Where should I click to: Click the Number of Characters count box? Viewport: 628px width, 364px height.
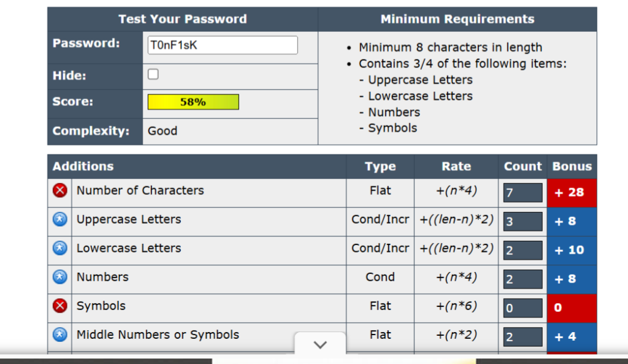(523, 192)
